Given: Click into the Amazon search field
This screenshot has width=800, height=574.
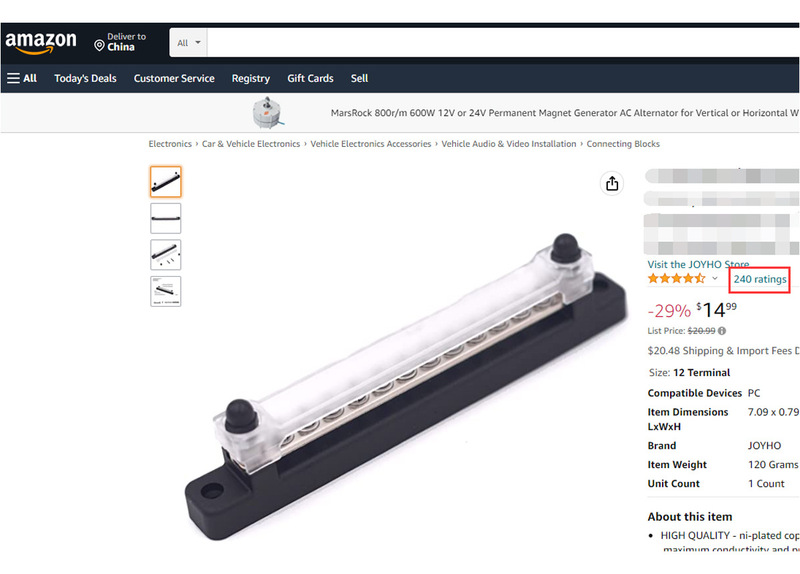Looking at the screenshot, I should click(x=503, y=43).
